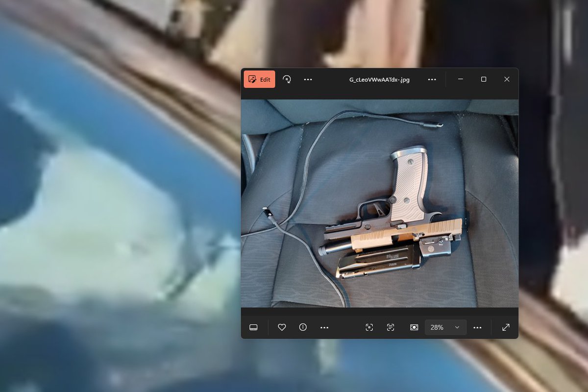Image resolution: width=588 pixels, height=392 pixels.
Task: Scan text in image with the text icon
Action: click(x=391, y=327)
